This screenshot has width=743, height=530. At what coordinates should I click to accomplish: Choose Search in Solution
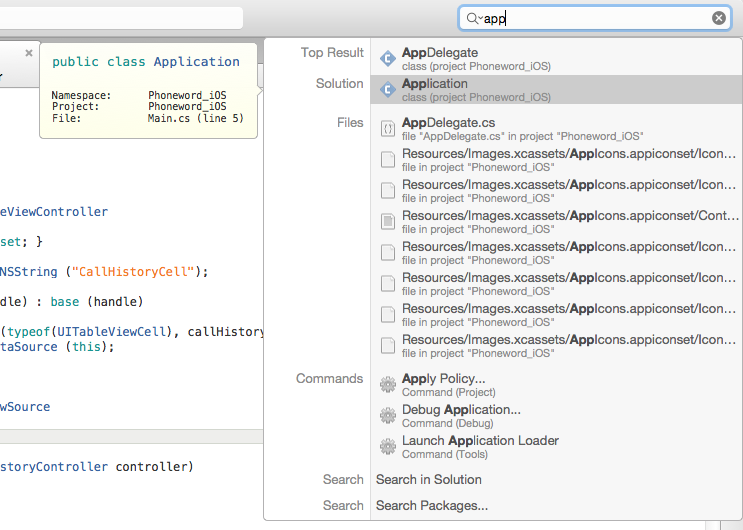click(x=428, y=480)
